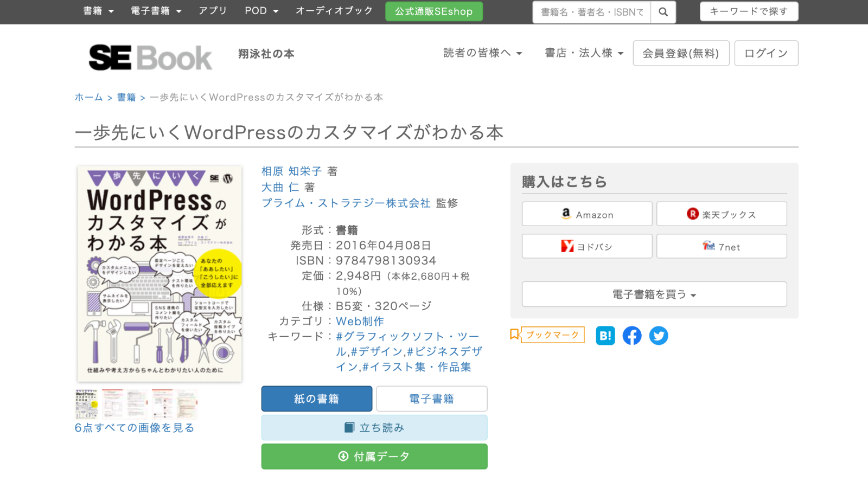Go to 書籍 breadcrumb link
The width and height of the screenshot is (868, 488).
pyautogui.click(x=126, y=98)
